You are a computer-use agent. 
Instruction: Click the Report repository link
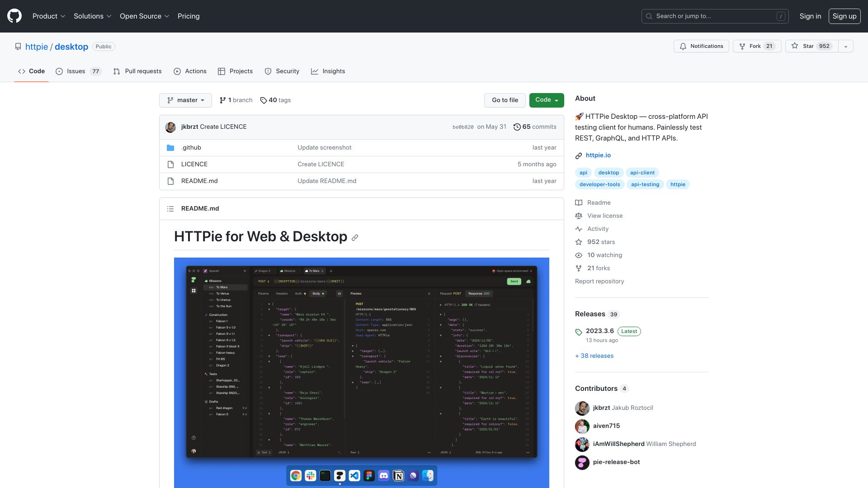599,282
